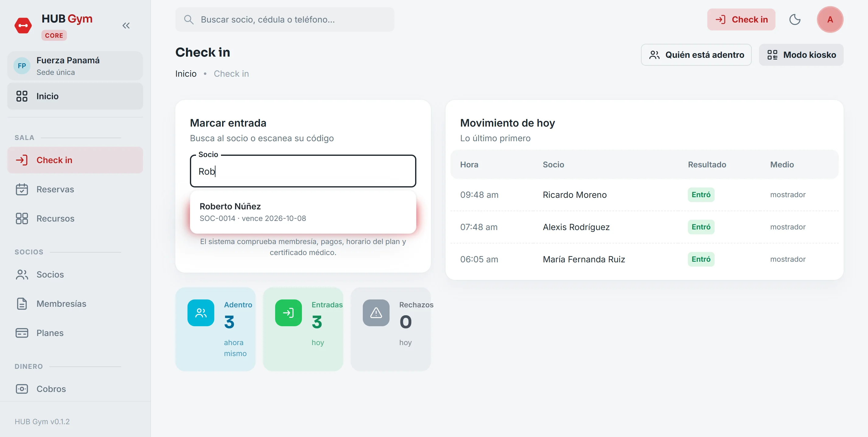Click the Socios people icon
The height and width of the screenshot is (437, 868).
[x=22, y=274]
